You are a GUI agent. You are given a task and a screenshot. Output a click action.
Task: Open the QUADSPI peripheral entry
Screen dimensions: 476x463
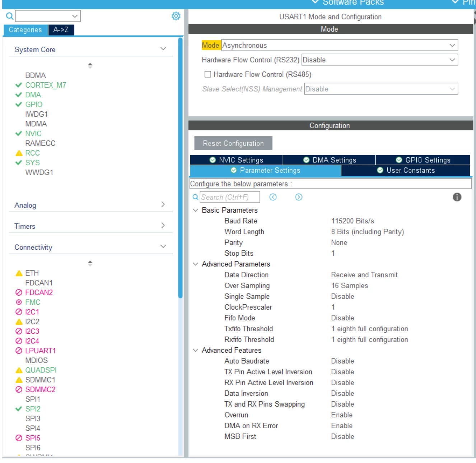[x=41, y=370]
